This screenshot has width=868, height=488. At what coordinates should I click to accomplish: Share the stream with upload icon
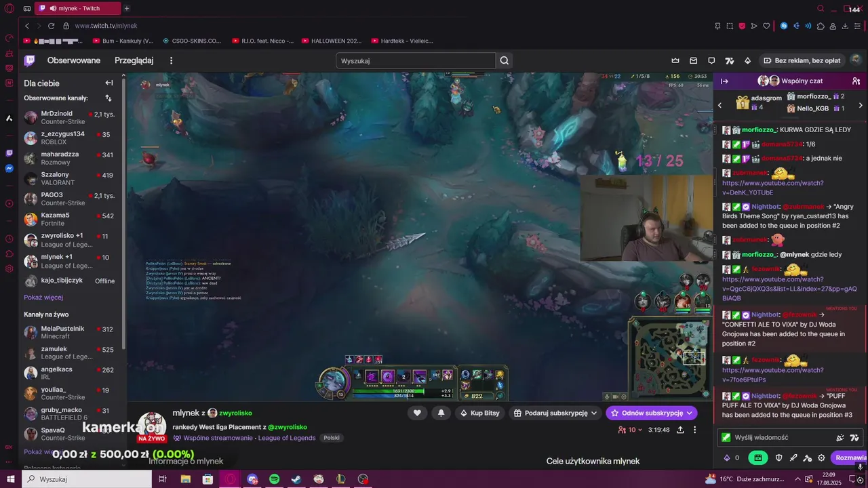(680, 430)
